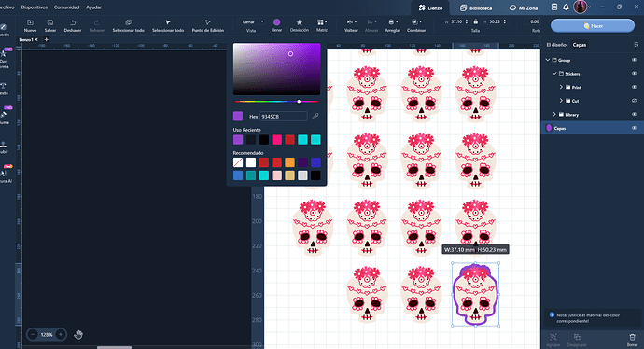Click the Hacer button
644x349 pixels.
593,25
